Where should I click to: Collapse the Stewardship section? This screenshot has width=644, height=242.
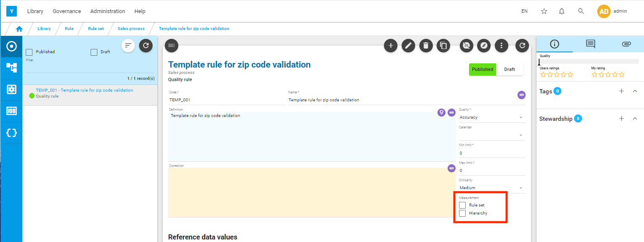tap(635, 119)
